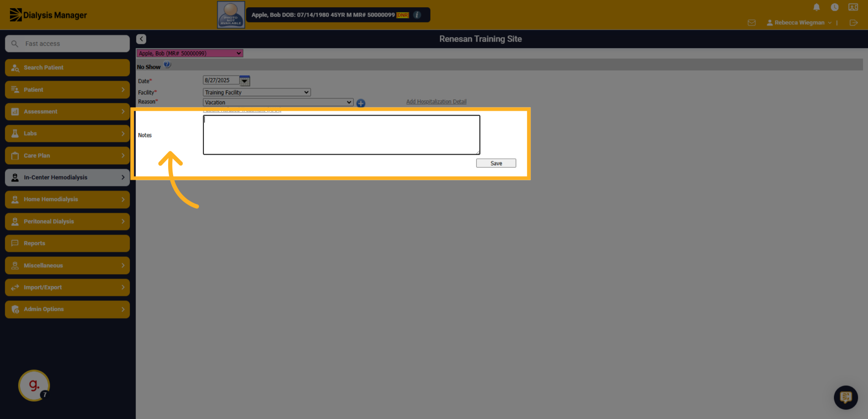Image resolution: width=868 pixels, height=419 pixels.
Task: Save the No Show entry
Action: click(496, 163)
